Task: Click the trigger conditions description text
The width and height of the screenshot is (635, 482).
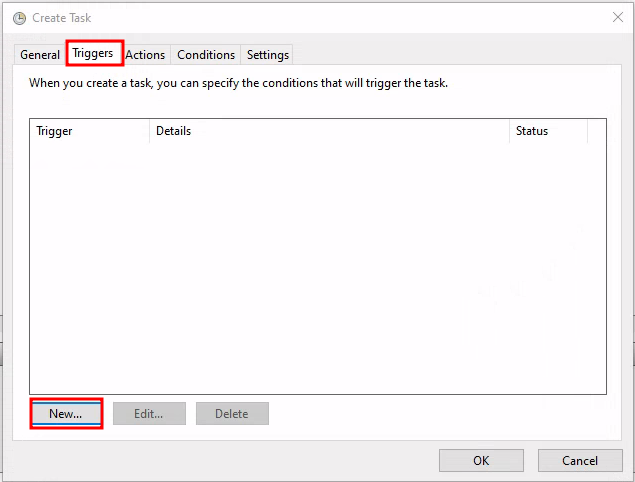Action: coord(238,83)
